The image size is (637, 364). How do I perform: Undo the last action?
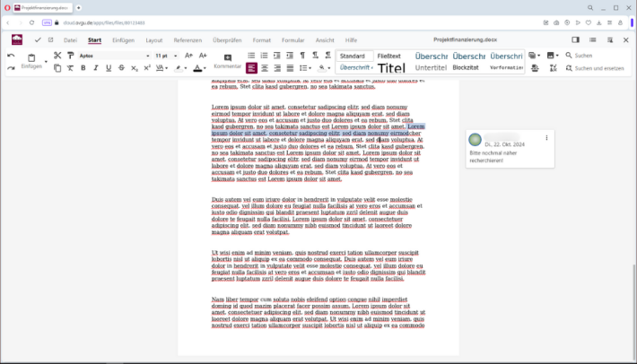coord(11,56)
